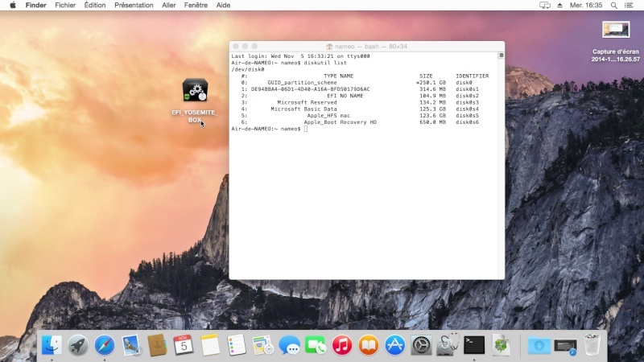Open Downloads folder stack in Dock
644x362 pixels.
click(x=539, y=346)
